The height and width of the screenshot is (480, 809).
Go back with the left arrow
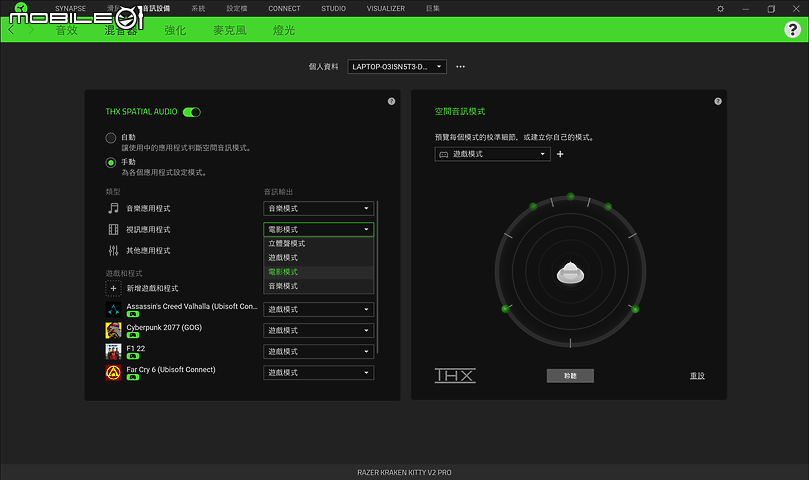(x=11, y=30)
